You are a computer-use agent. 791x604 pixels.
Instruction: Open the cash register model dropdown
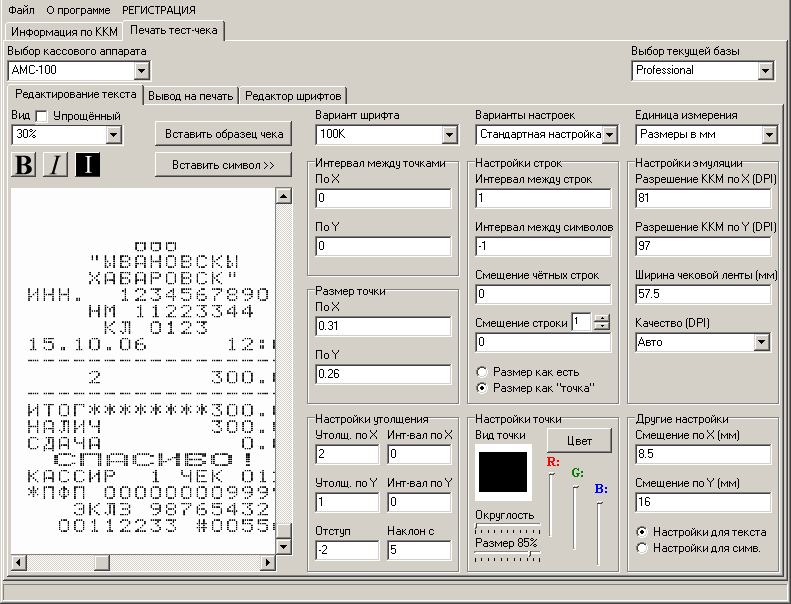coord(141,70)
